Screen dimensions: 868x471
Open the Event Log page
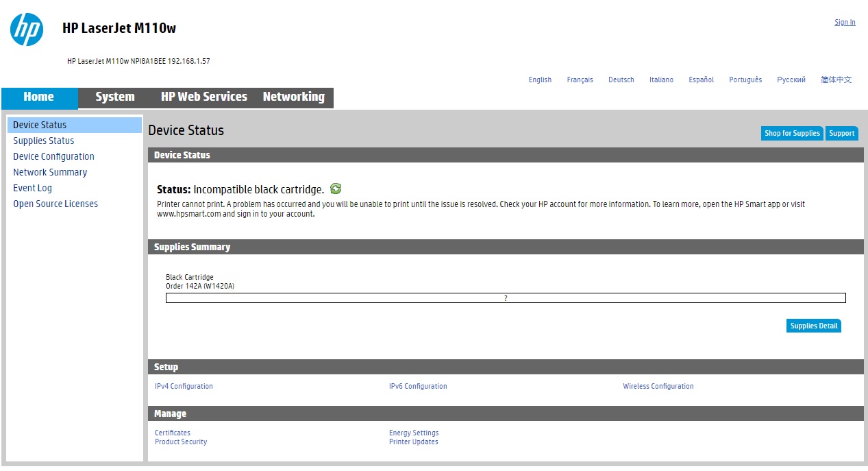pyautogui.click(x=32, y=188)
